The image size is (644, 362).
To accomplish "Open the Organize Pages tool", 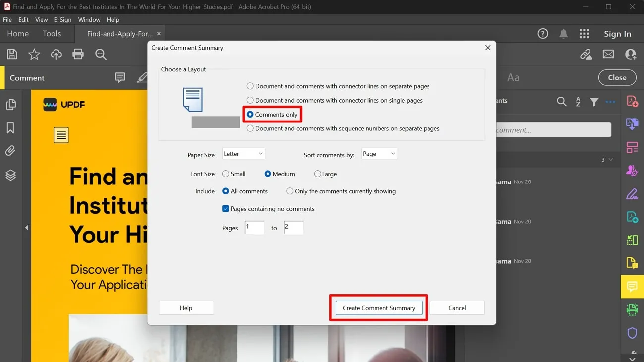I will pos(632,147).
